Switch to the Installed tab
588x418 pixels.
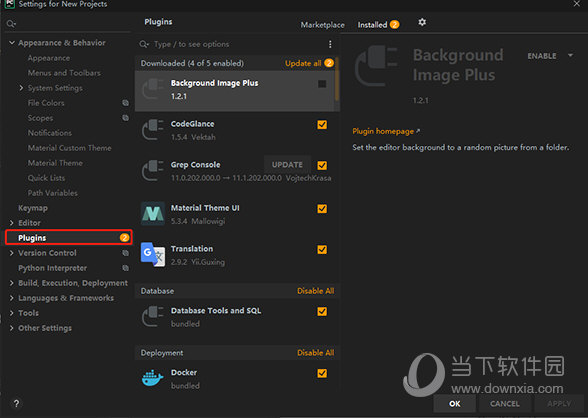tap(372, 25)
